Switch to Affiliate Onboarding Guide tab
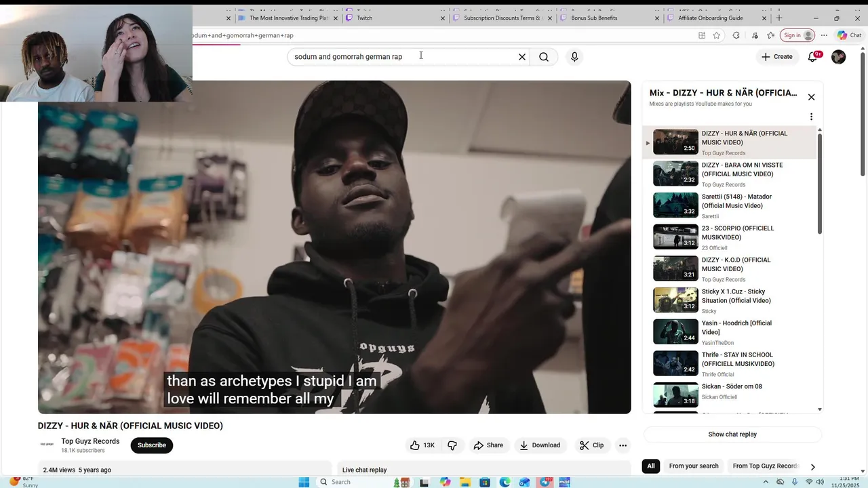 [x=716, y=18]
